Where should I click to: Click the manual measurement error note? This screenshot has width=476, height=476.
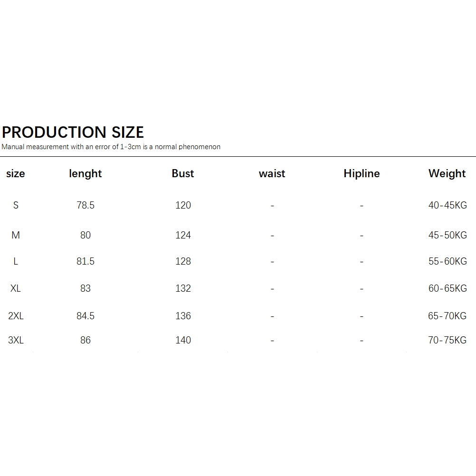[111, 147]
